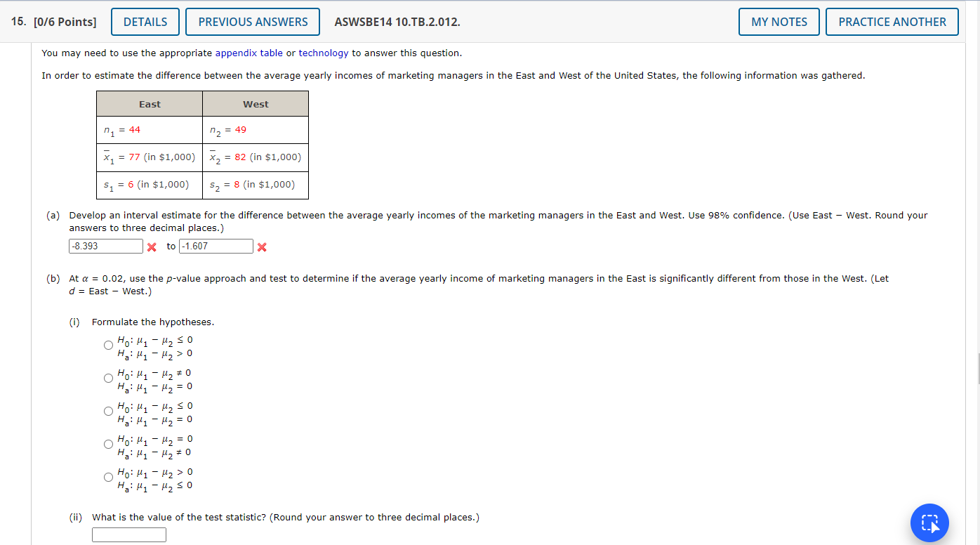Click PRACTICE ANOTHER version
Viewport: 980px width, 545px height.
click(892, 21)
